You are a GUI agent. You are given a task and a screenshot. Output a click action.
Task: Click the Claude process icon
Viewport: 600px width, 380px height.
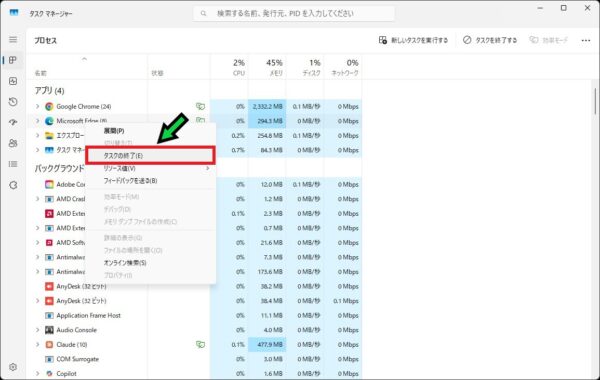coord(49,344)
